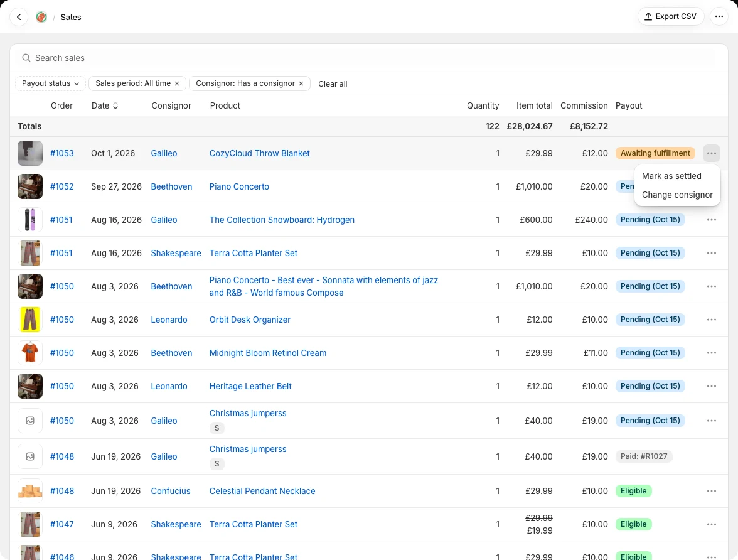Click the orange t-shirt thumbnail on the Retinol Cream row
Viewport: 738px width, 560px height.
pyautogui.click(x=30, y=353)
